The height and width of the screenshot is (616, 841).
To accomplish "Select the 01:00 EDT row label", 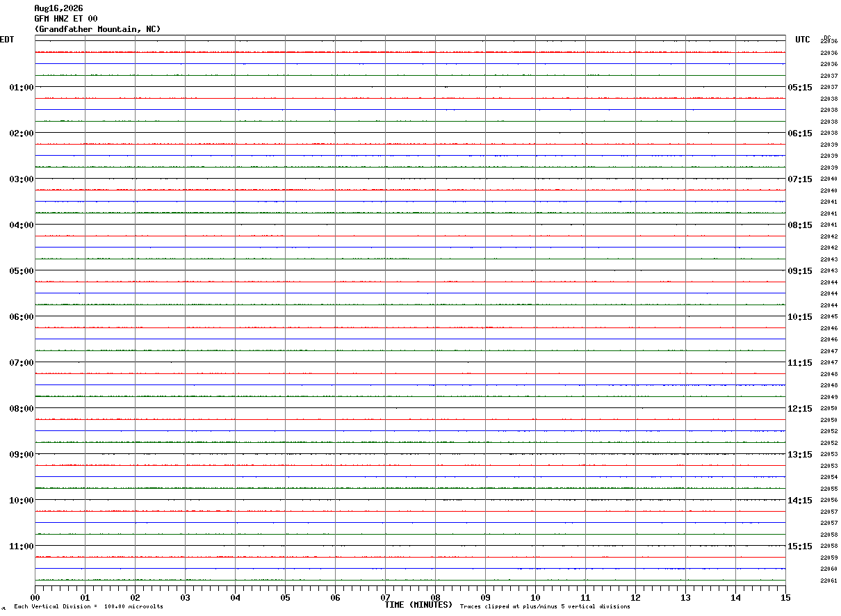I will 22,88.
